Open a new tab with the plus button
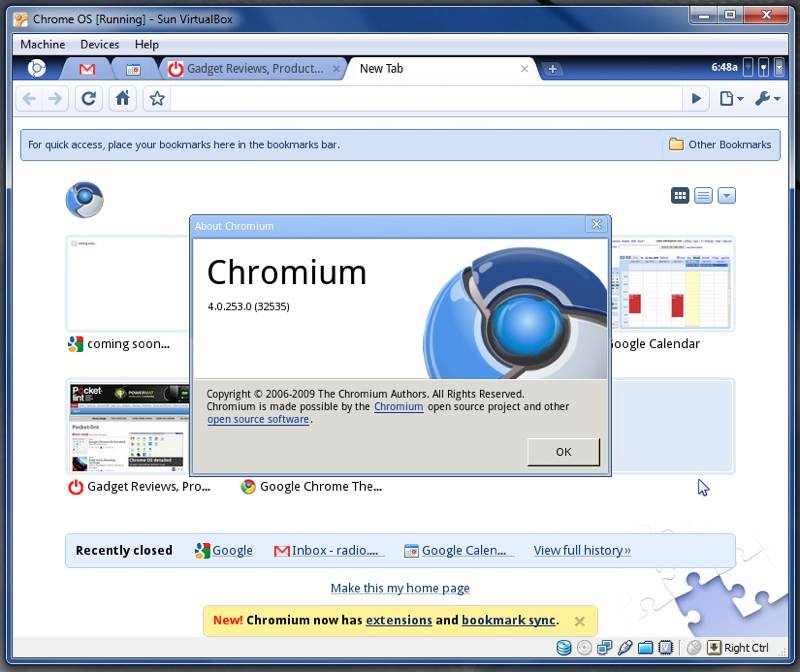Screen dimensions: 800x672 [552, 69]
